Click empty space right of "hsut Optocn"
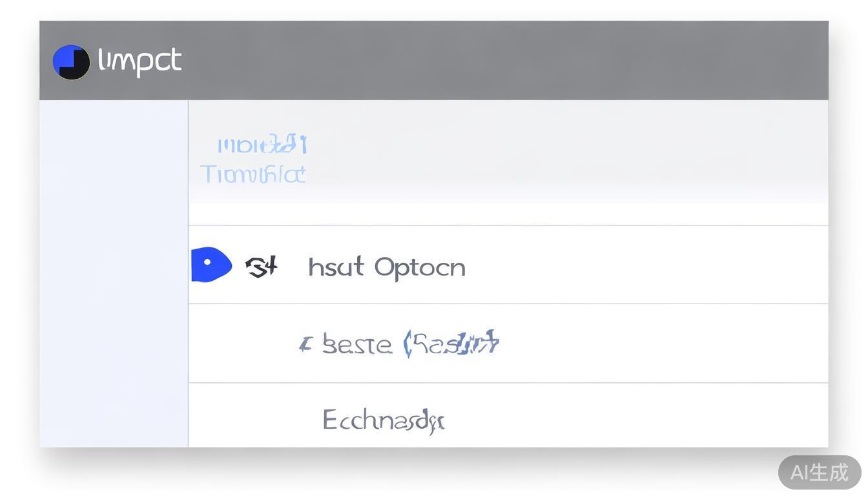The image size is (868, 496). (x=646, y=265)
